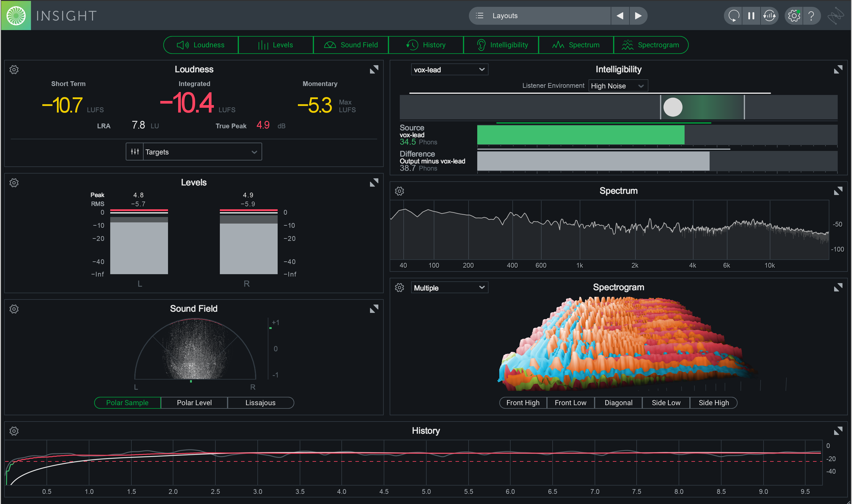Click the left channel peak value 4.8

pos(138,195)
